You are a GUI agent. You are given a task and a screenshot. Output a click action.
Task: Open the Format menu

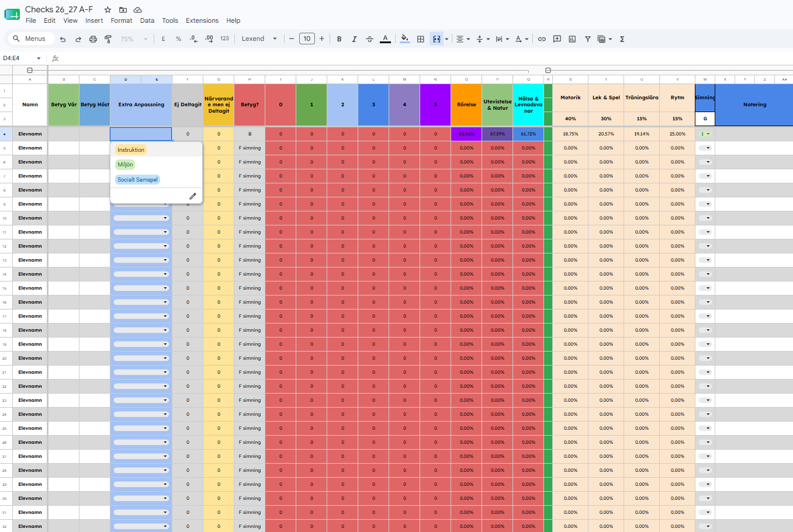pos(122,20)
